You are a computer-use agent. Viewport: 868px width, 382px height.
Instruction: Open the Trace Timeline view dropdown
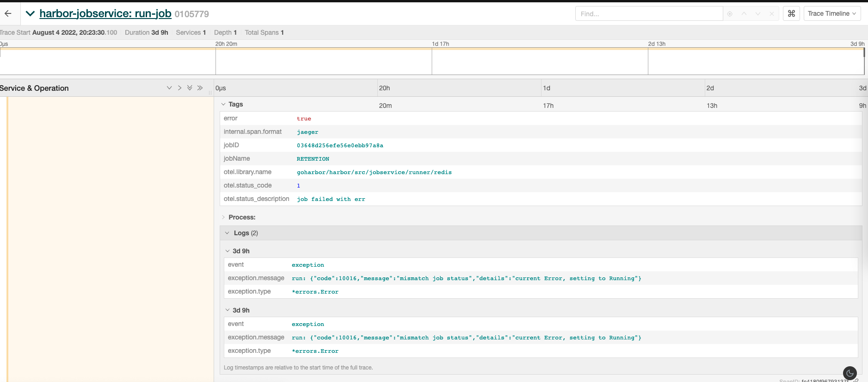point(832,13)
